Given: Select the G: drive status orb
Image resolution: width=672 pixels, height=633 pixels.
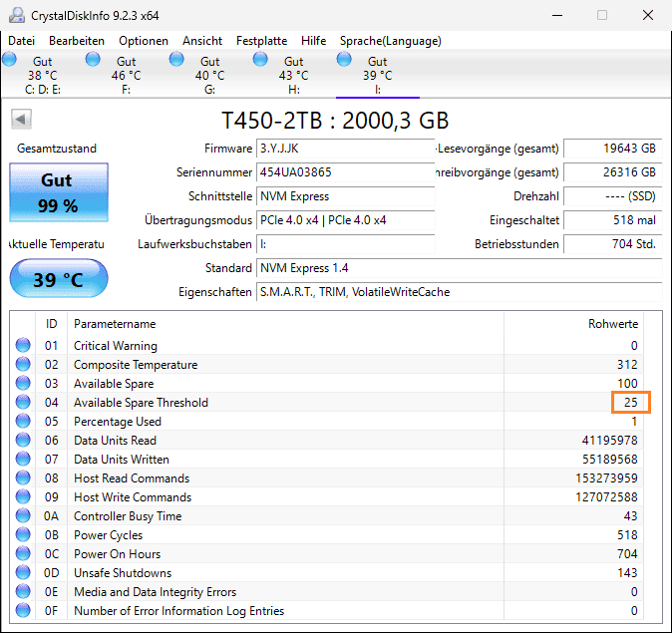Looking at the screenshot, I should [177, 60].
